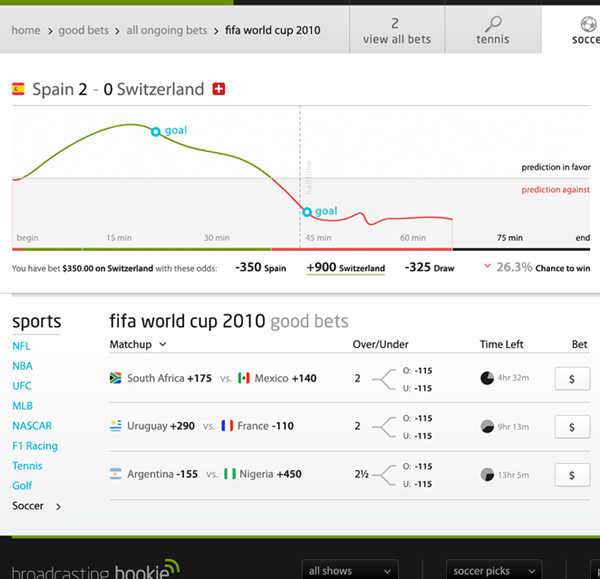The image size is (600, 579).
Task: Open the all shows dropdown
Action: tap(350, 571)
